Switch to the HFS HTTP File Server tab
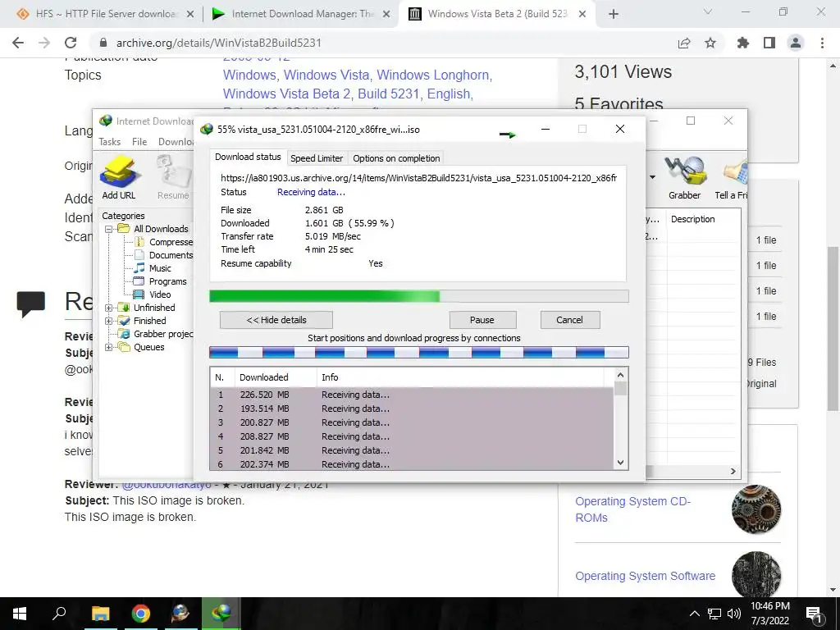 coord(106,14)
